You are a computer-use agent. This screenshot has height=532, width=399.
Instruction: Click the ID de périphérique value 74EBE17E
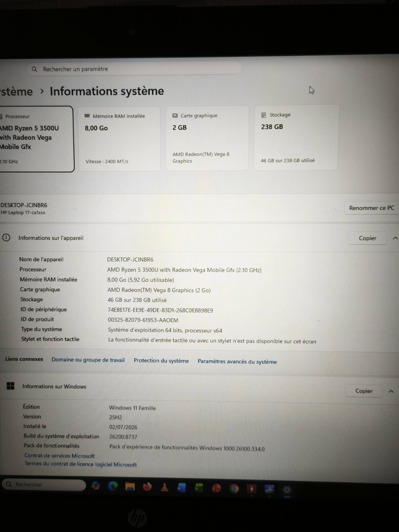160,310
